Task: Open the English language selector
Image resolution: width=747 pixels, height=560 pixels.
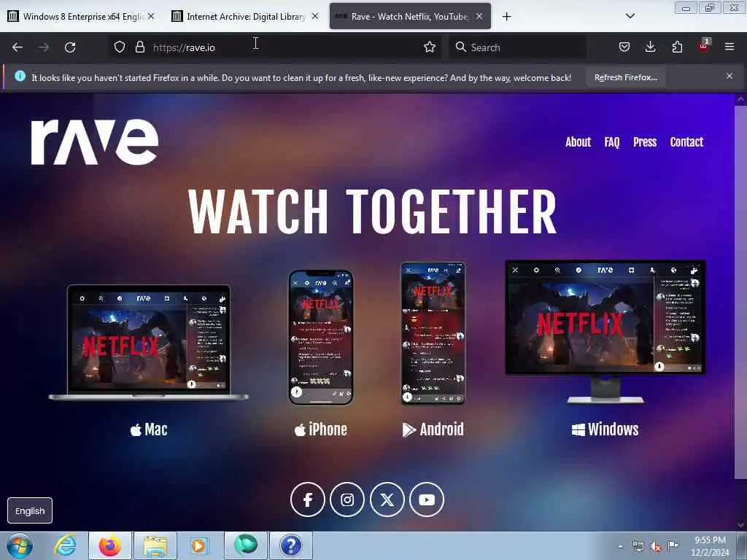Action: [x=29, y=510]
